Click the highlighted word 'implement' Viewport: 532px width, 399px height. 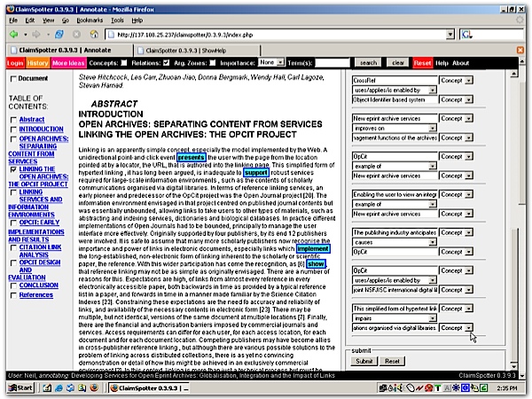(x=313, y=248)
